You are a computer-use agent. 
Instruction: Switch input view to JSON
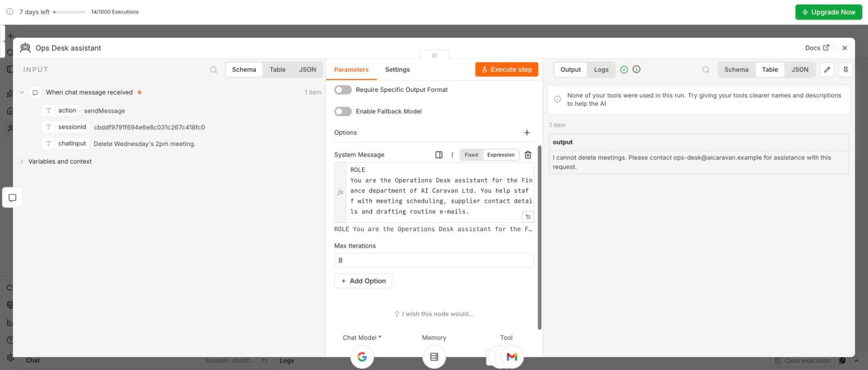click(x=308, y=70)
